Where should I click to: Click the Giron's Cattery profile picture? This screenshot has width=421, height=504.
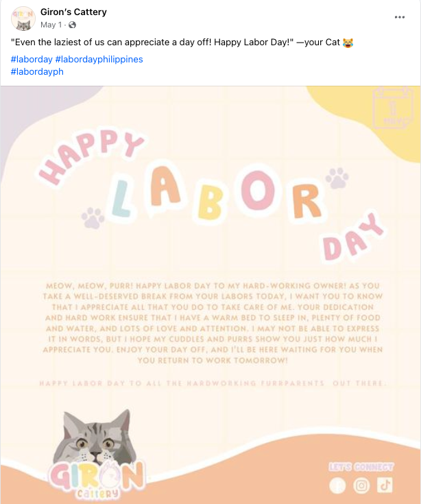pos(24,19)
